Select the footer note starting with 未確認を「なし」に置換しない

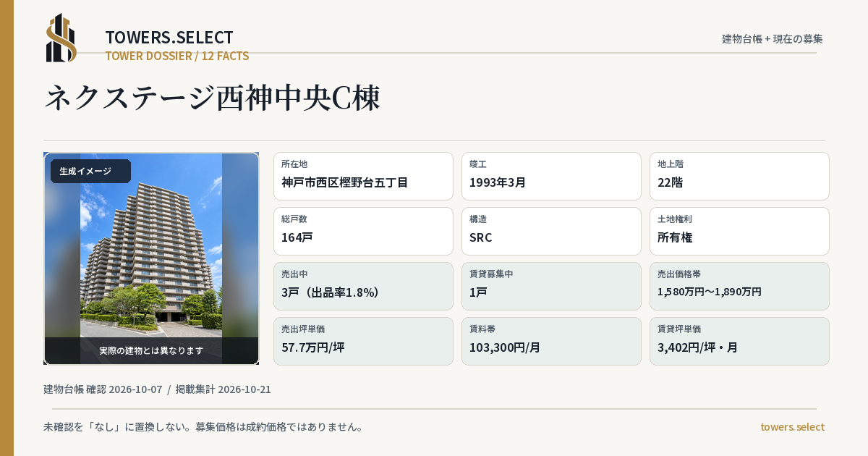203,427
